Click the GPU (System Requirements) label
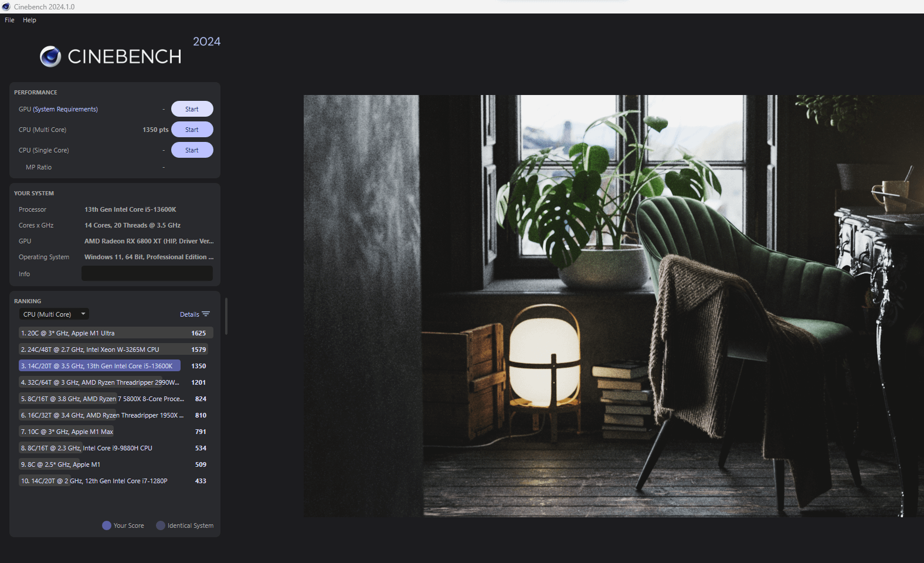This screenshot has height=563, width=924. point(58,109)
